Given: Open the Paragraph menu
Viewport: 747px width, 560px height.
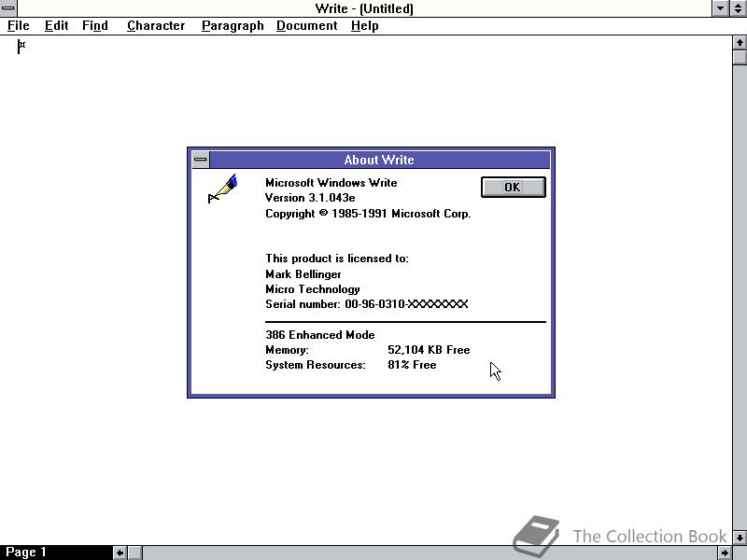Looking at the screenshot, I should tap(233, 26).
